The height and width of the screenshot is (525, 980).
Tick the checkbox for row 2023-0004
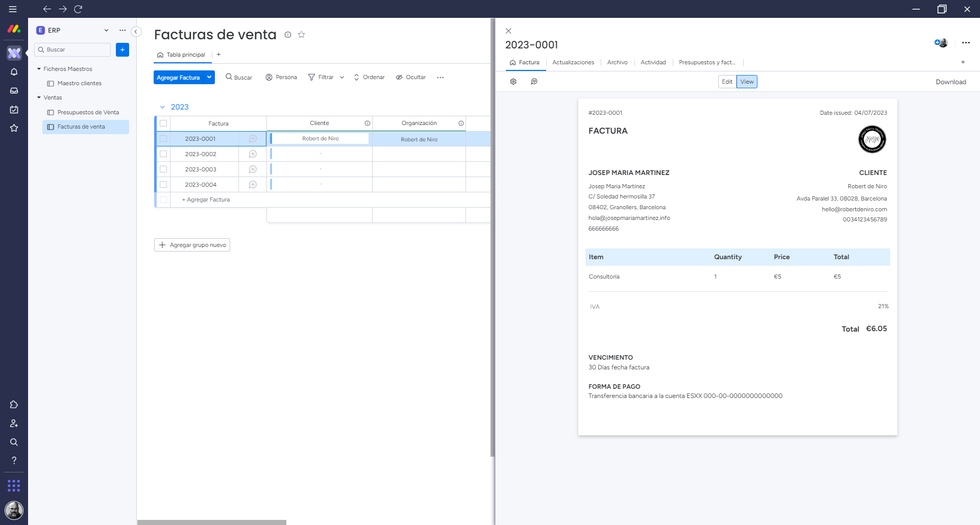coord(163,185)
